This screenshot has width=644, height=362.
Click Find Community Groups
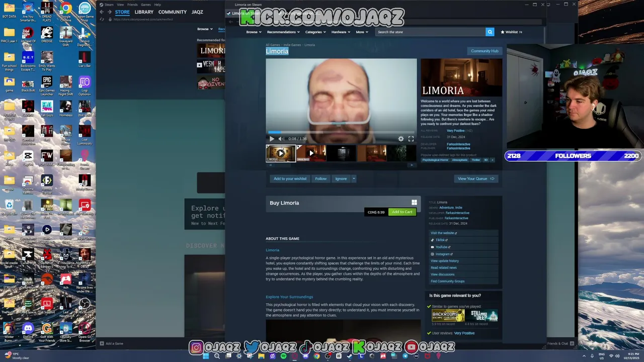click(x=447, y=281)
